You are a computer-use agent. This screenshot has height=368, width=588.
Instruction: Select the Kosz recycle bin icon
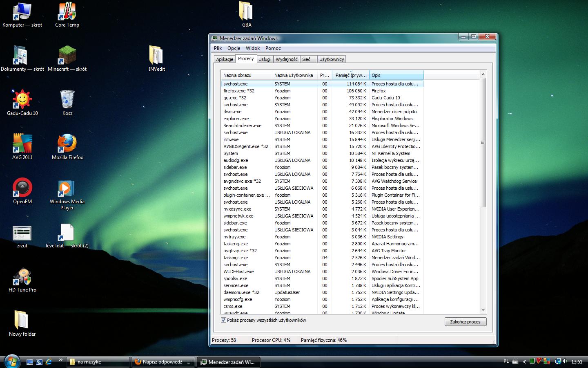click(x=67, y=103)
